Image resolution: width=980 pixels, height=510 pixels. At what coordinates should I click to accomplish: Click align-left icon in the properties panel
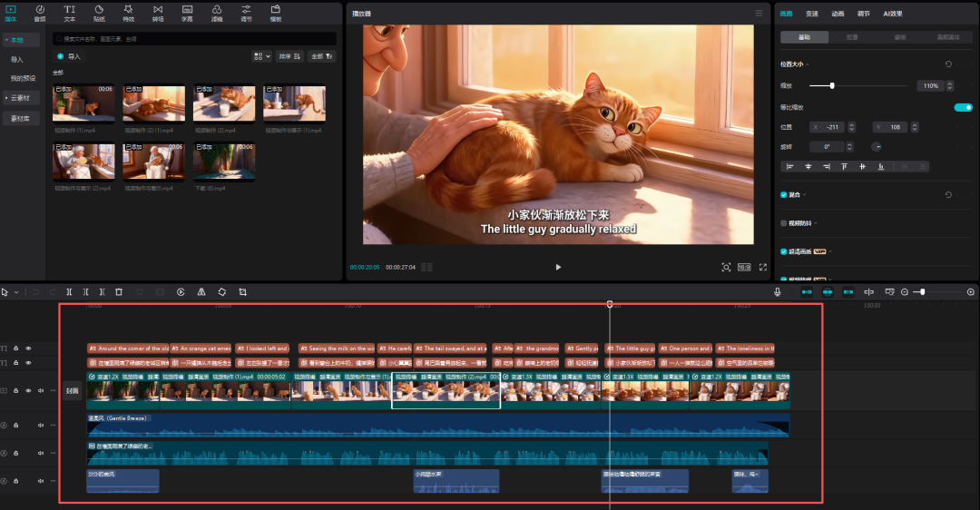point(789,166)
